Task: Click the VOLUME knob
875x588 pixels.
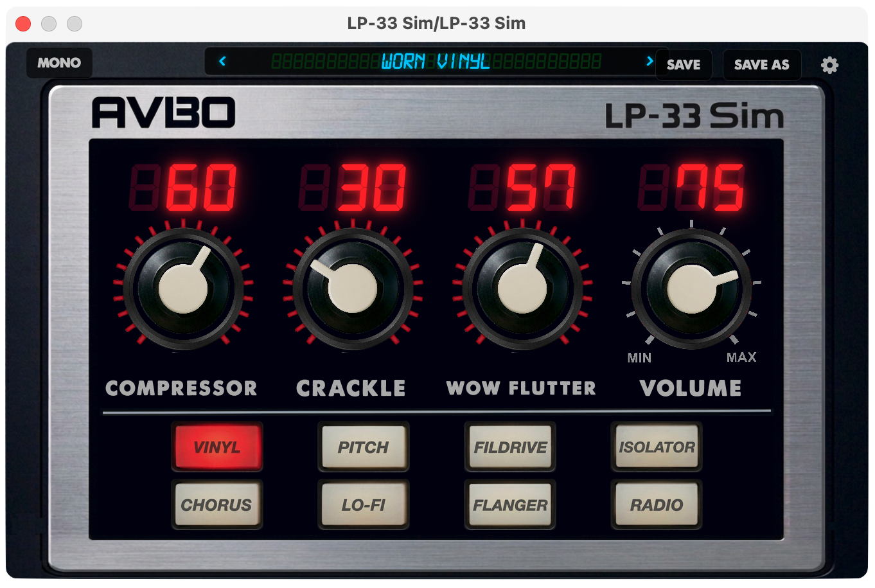Action: 692,289
